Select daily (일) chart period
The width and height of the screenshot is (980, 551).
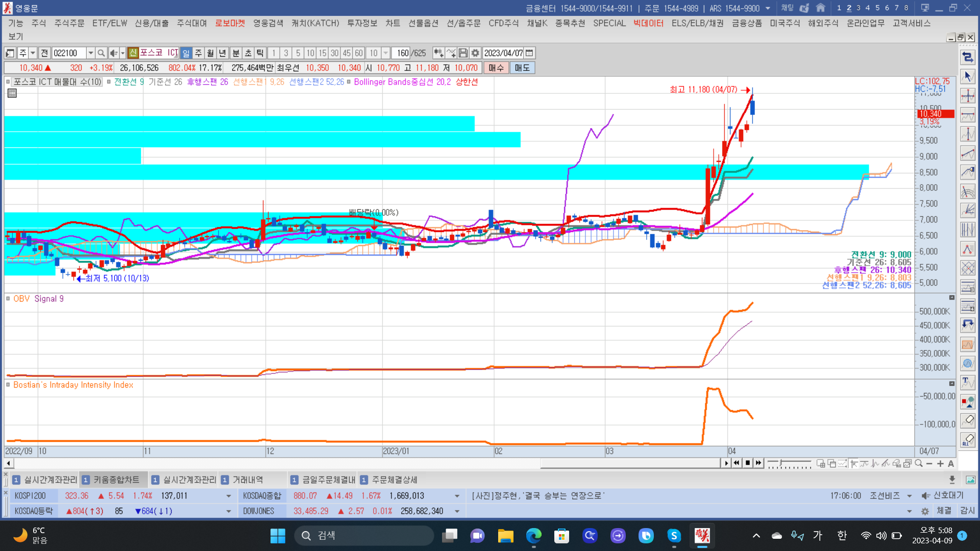186,53
